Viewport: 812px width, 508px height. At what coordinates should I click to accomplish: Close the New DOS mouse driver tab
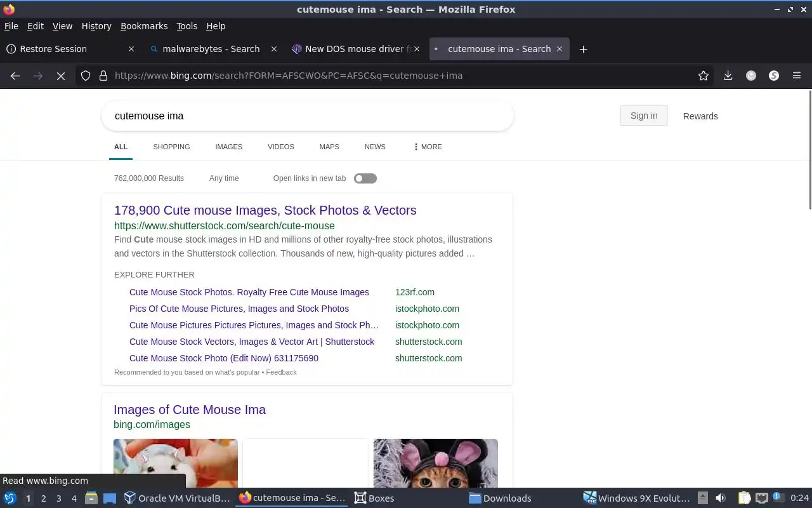click(417, 49)
